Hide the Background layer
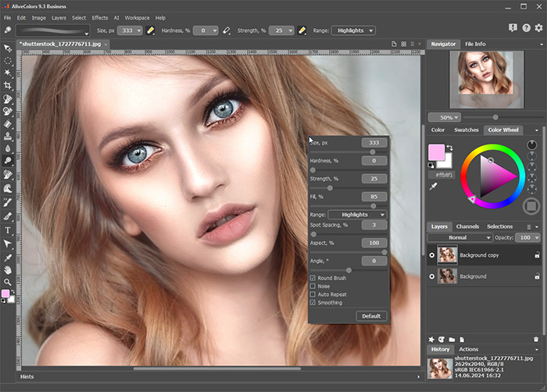 pyautogui.click(x=431, y=276)
